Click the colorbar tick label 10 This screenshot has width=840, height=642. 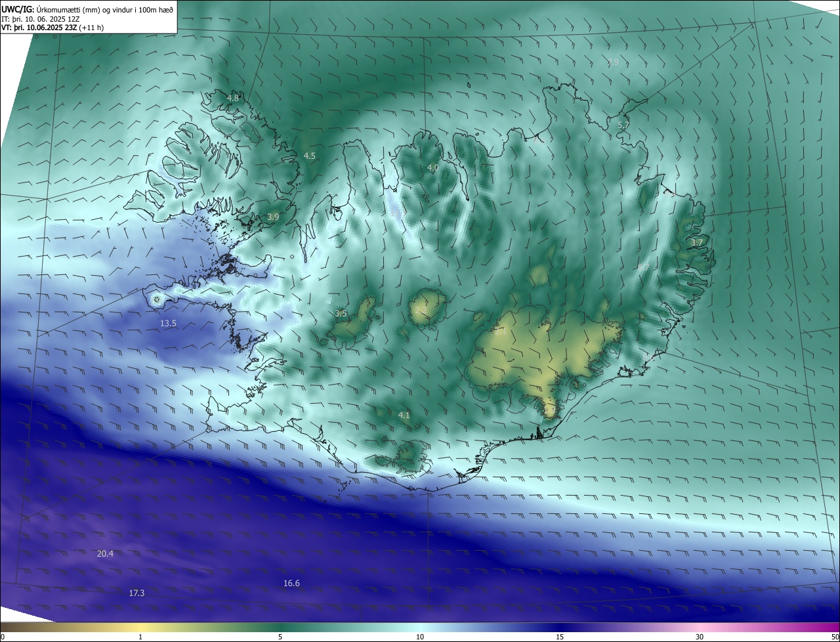click(x=420, y=637)
